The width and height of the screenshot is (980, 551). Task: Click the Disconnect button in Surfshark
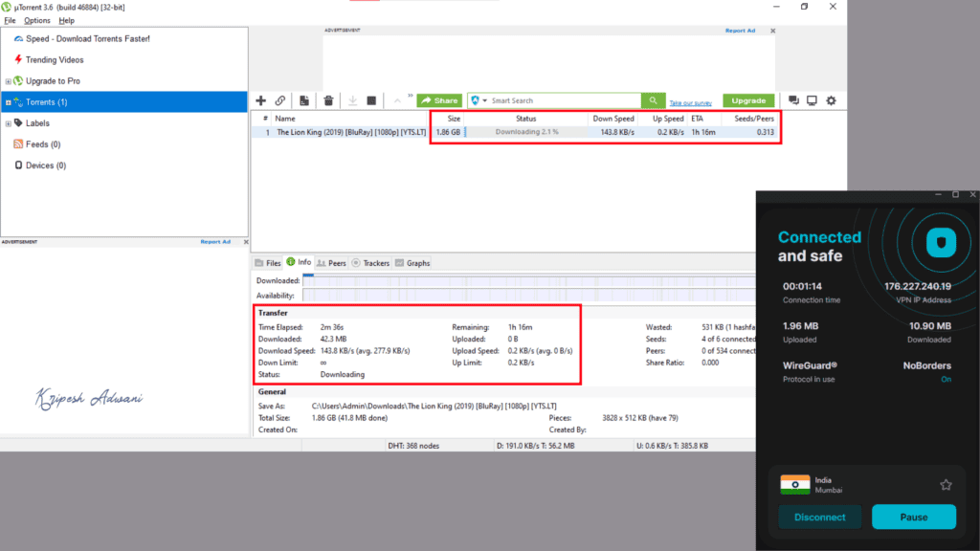pos(819,517)
